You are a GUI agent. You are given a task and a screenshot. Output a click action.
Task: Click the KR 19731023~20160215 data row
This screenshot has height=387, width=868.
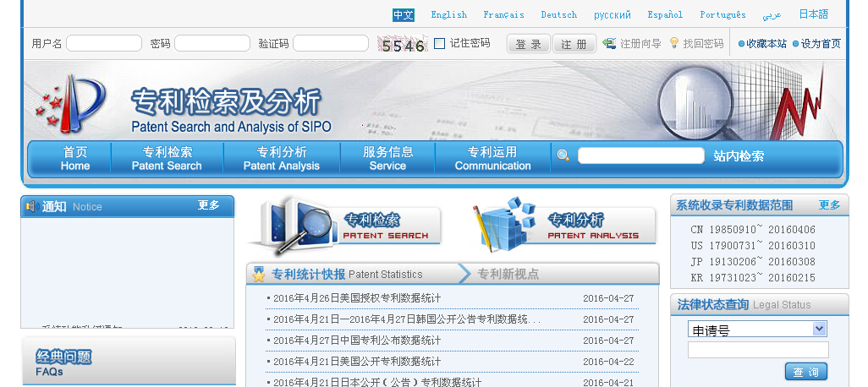coord(753,277)
